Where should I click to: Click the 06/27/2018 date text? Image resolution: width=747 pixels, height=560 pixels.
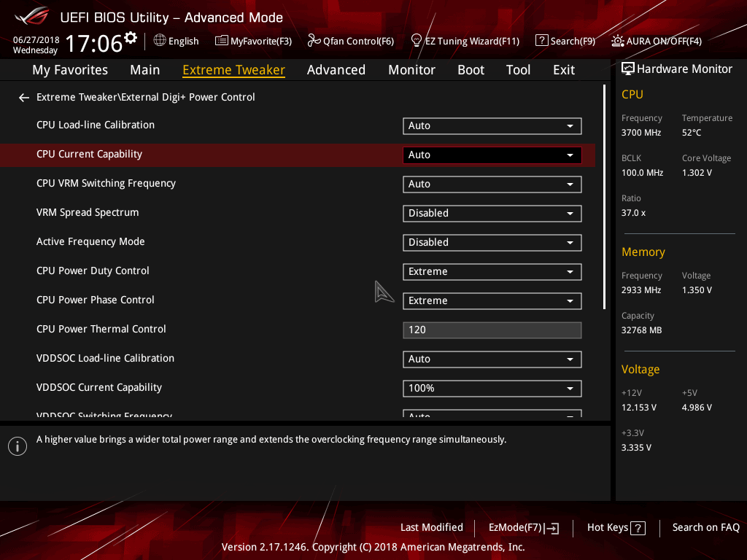(x=36, y=40)
